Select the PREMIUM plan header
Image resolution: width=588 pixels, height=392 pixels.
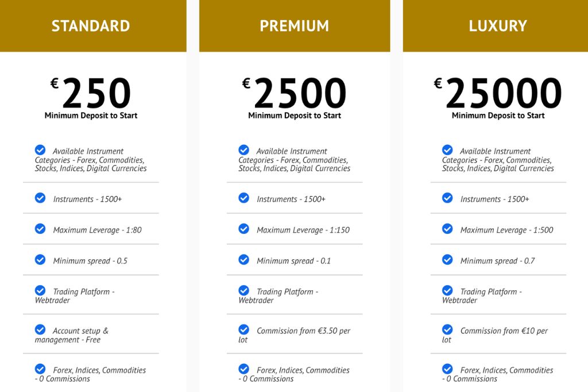(295, 26)
